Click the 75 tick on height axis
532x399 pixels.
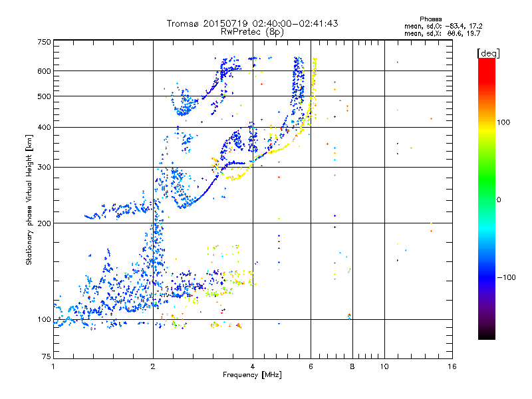[x=46, y=358]
